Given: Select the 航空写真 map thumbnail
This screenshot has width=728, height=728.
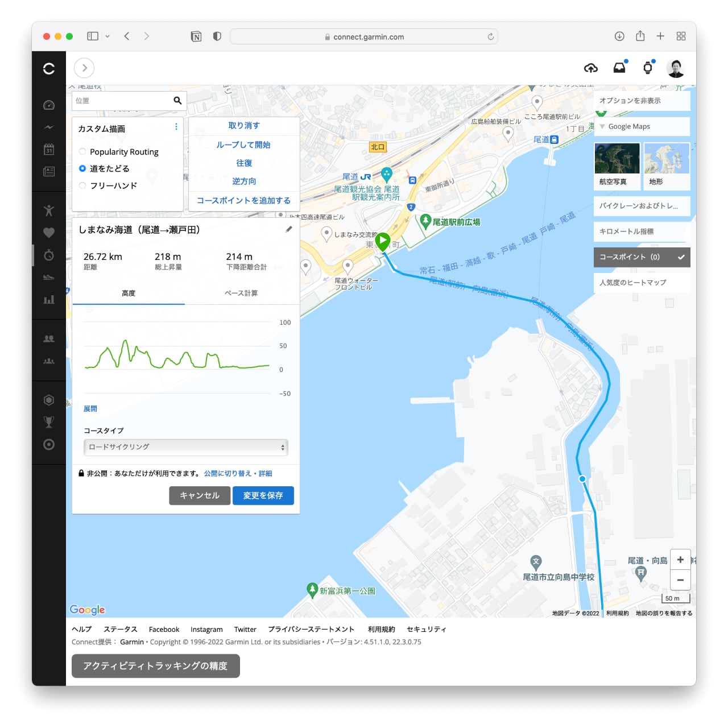Looking at the screenshot, I should coord(617,165).
